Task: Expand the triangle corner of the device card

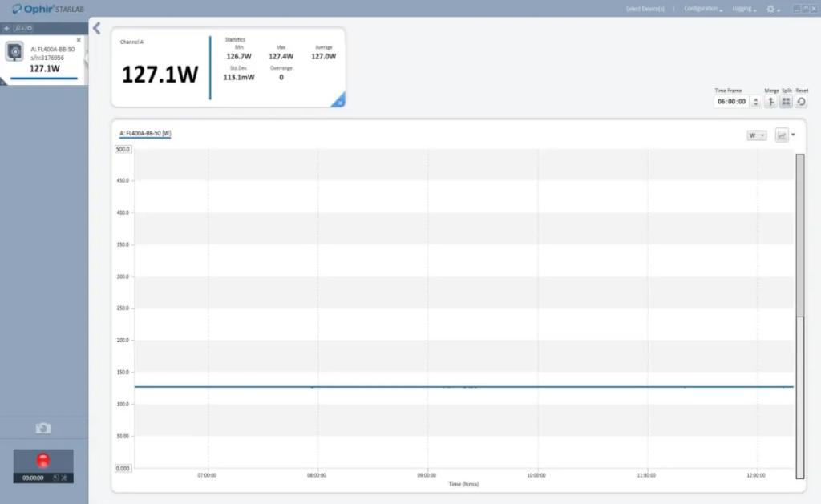Action: [x=2, y=82]
